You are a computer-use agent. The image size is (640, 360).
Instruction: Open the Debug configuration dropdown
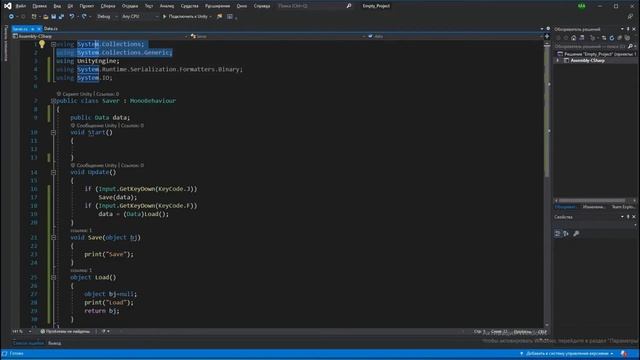coord(107,17)
